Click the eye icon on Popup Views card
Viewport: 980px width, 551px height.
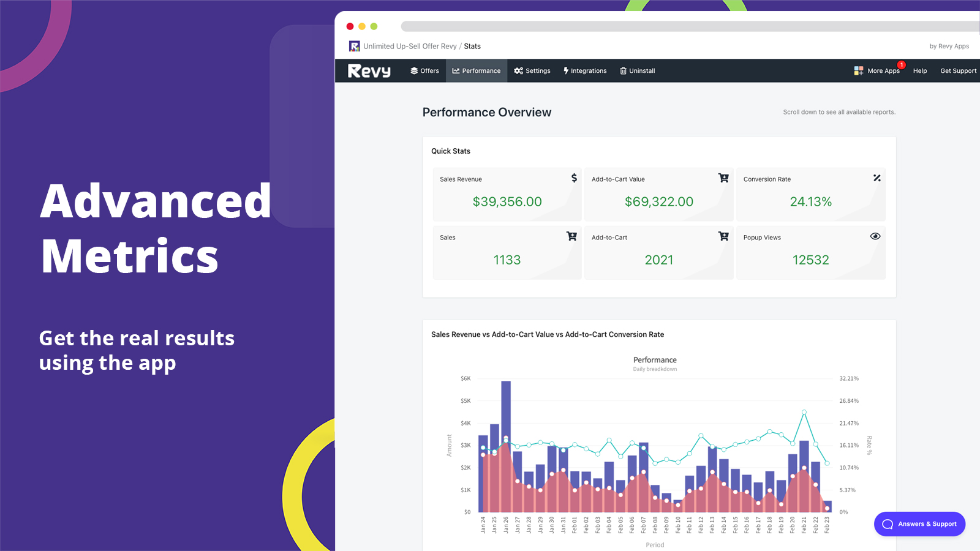click(875, 236)
